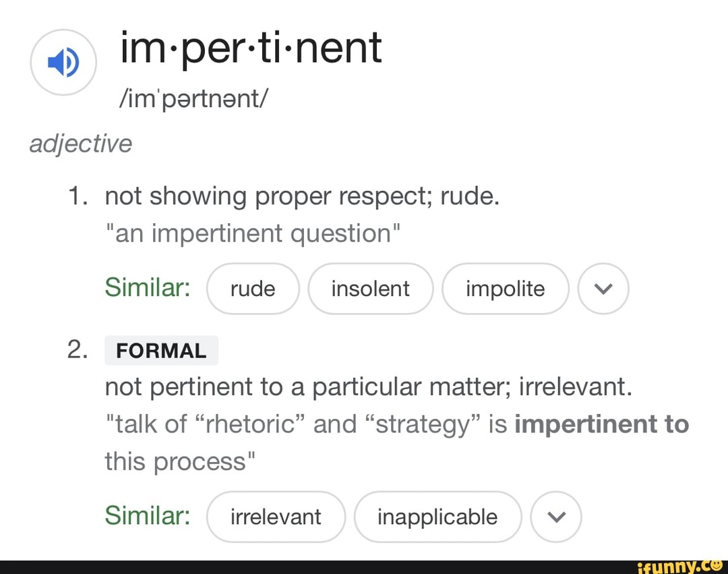Screen dimensions: 728x574
Task: Click the headword "im·per·ti·nent"
Action: pyautogui.click(x=251, y=47)
